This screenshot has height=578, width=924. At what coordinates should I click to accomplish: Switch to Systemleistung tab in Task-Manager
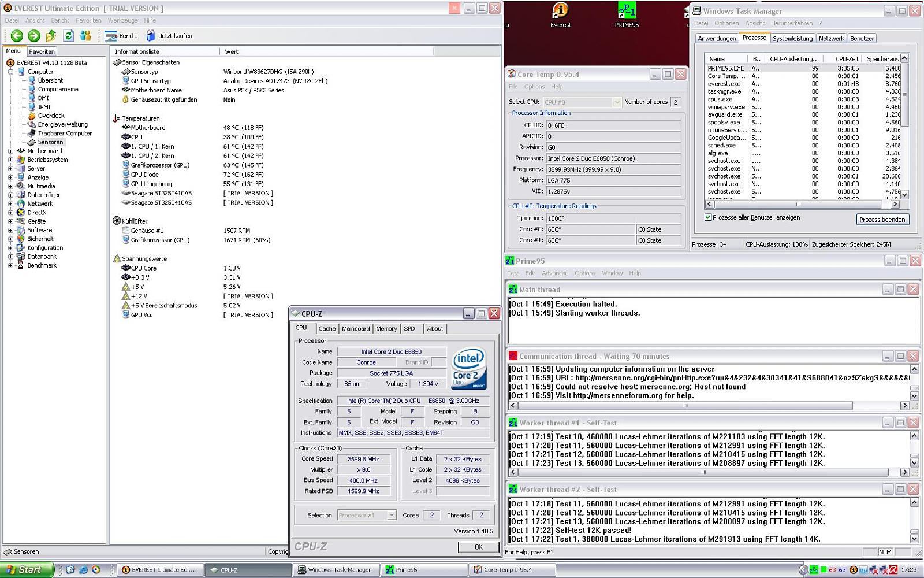pos(792,39)
